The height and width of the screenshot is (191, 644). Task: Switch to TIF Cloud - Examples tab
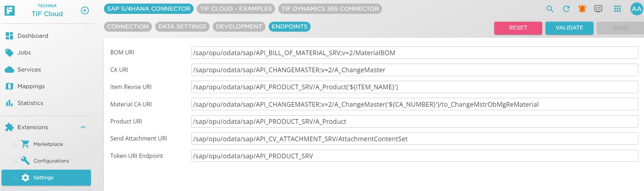[x=236, y=9]
